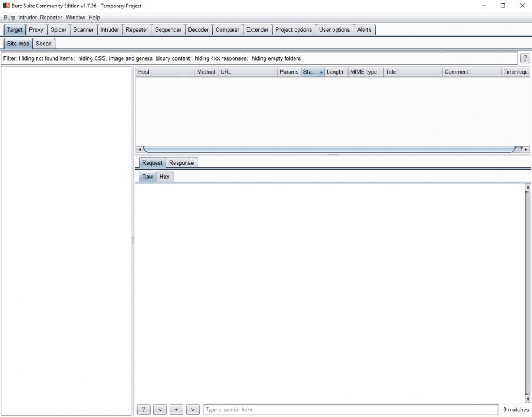Minimize the Burp Suite window
The width and height of the screenshot is (532, 417).
(484, 6)
